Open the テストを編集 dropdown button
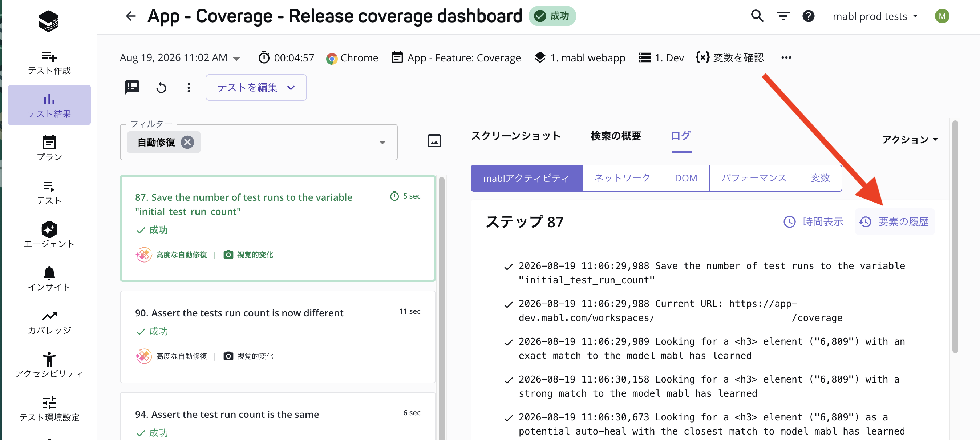 tap(256, 87)
